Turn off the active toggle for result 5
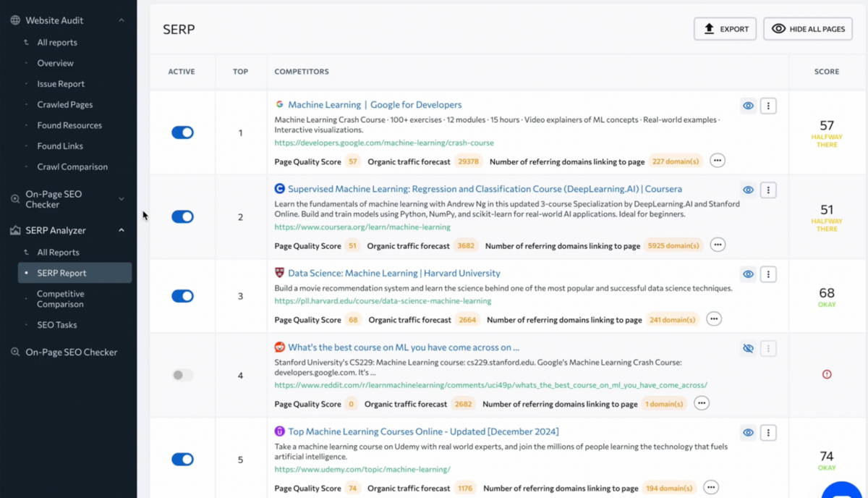This screenshot has height=498, width=868. point(182,459)
